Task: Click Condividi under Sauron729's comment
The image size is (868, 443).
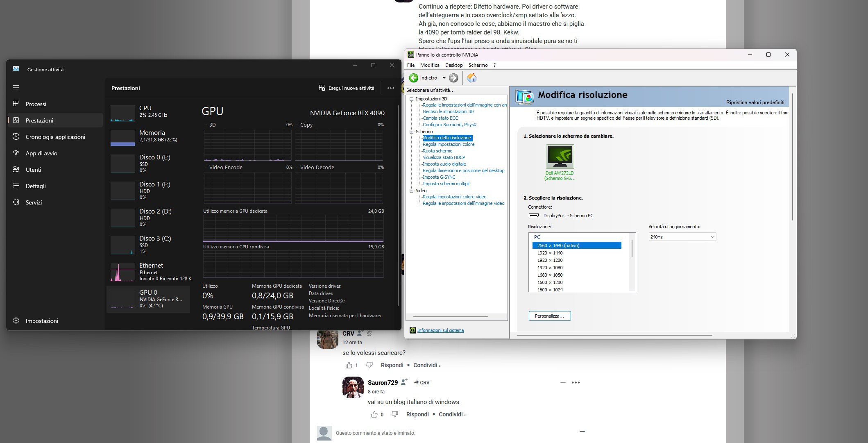Action: pyautogui.click(x=452, y=414)
